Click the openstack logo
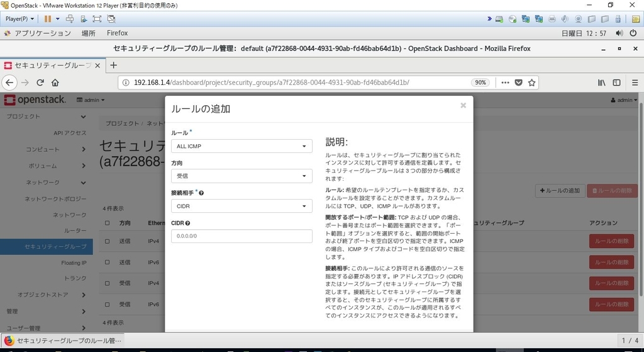 point(35,100)
